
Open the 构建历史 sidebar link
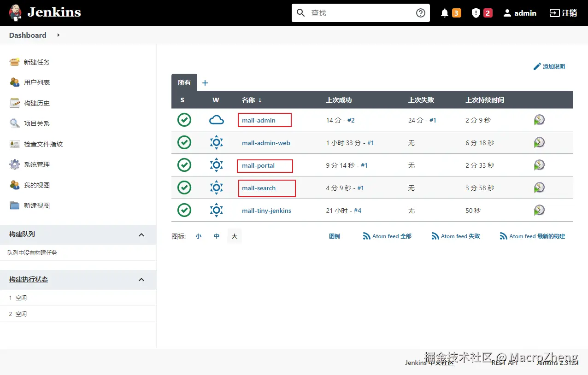pos(37,103)
